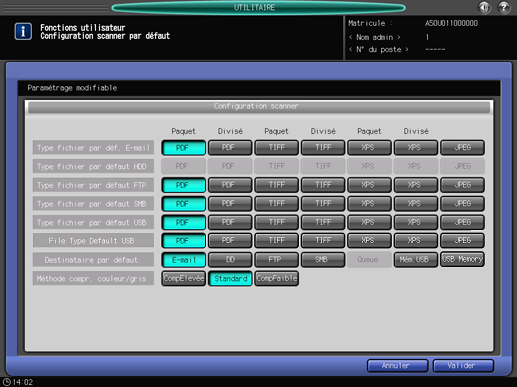
Task: Choose Paquet TIFF in défaut SMB row
Action: [276, 204]
